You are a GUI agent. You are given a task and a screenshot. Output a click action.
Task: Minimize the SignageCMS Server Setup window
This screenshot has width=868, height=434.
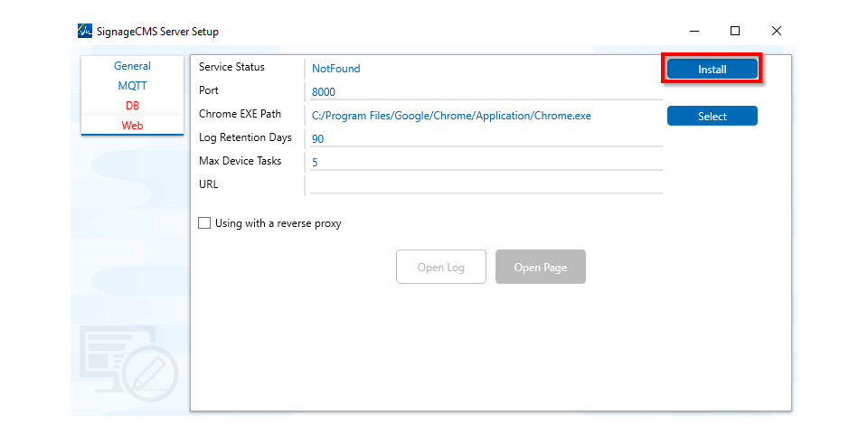coord(693,31)
